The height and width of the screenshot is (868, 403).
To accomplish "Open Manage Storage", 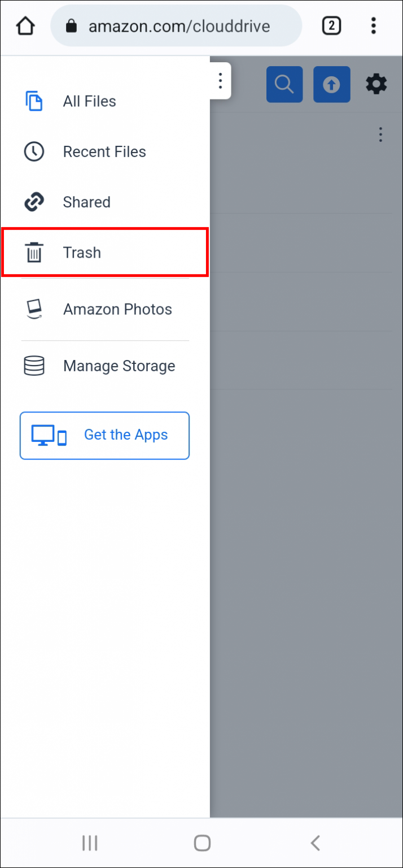I will point(119,366).
